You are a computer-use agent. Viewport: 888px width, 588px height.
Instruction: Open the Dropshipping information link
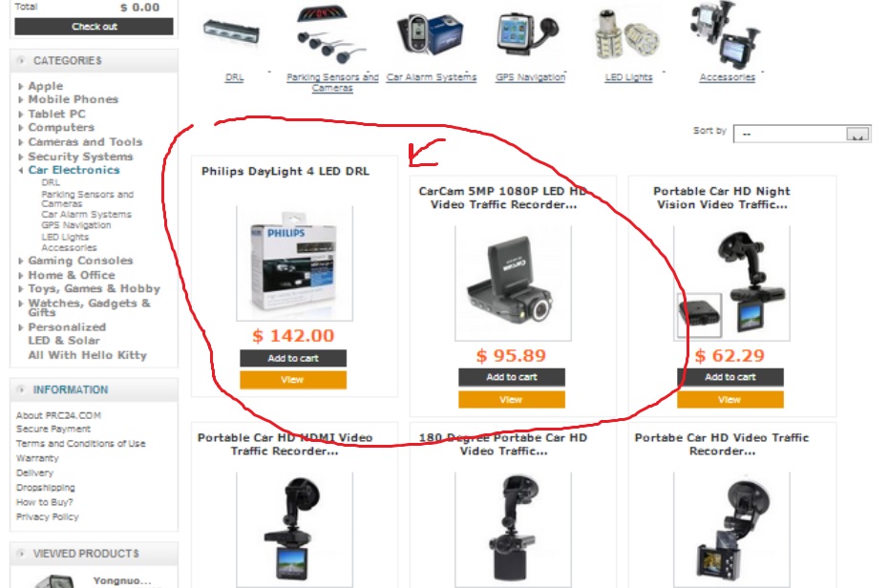point(45,487)
